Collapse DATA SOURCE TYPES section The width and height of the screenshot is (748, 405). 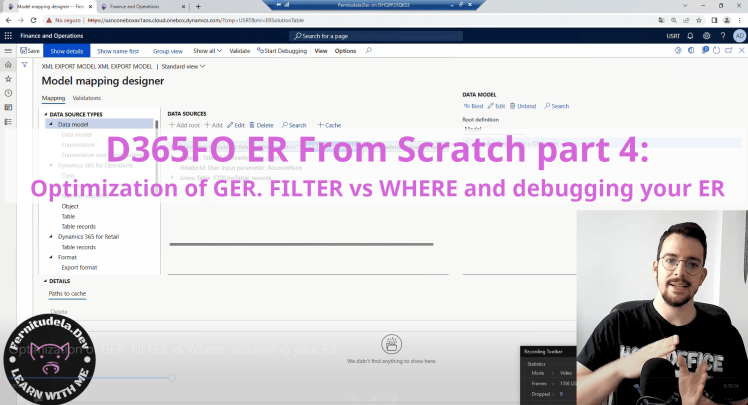pyautogui.click(x=46, y=114)
